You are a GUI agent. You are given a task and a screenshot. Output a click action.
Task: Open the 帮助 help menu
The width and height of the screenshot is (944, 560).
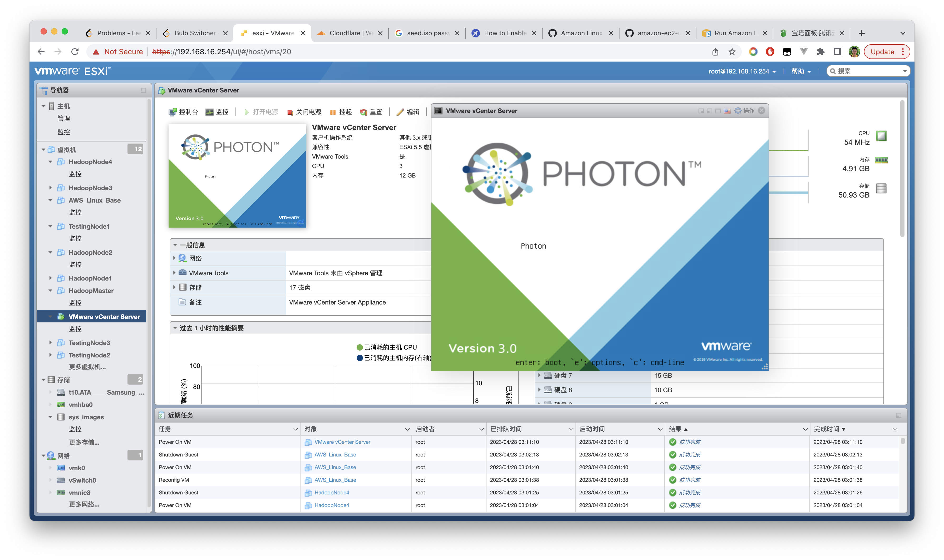(x=801, y=71)
